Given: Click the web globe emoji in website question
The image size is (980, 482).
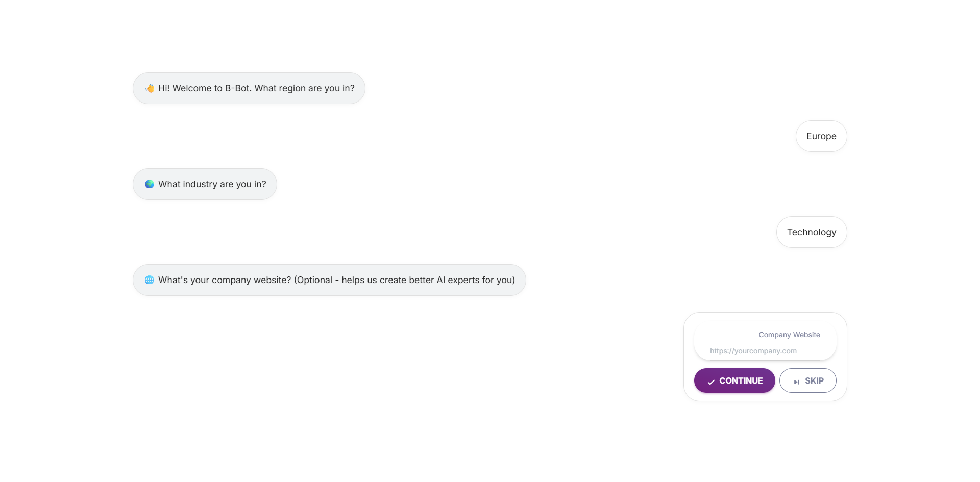Looking at the screenshot, I should click(x=149, y=280).
